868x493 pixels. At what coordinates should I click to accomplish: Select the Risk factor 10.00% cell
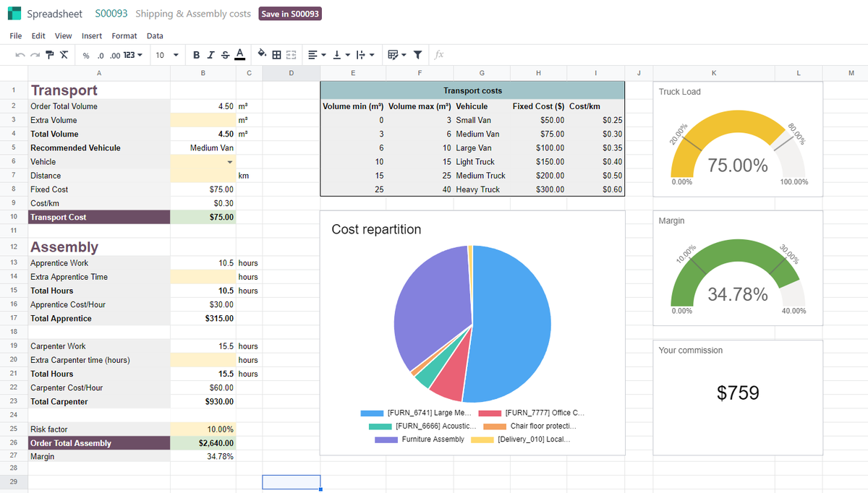tap(203, 429)
